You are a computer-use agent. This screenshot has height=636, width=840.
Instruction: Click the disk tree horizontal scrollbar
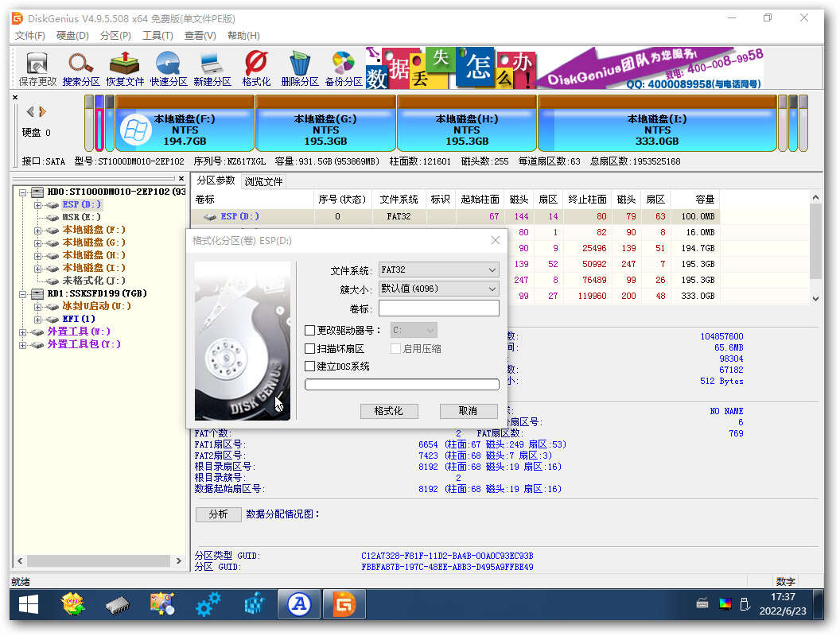click(x=99, y=560)
